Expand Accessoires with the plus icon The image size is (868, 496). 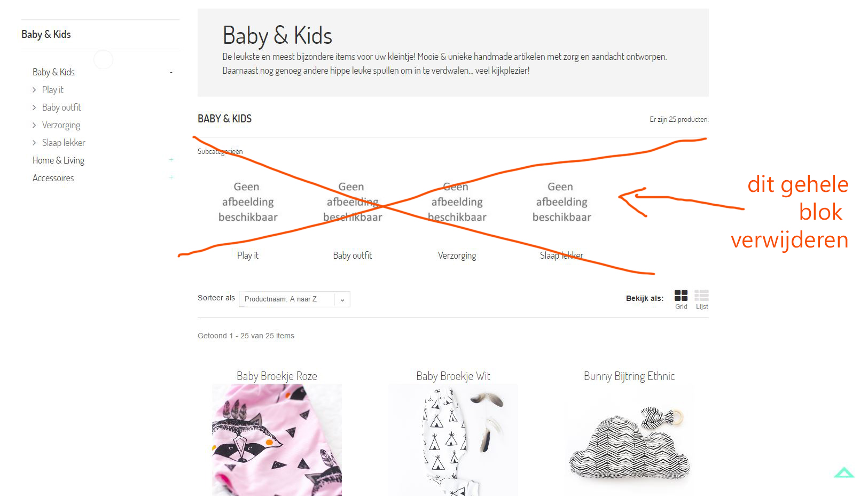[x=171, y=177]
